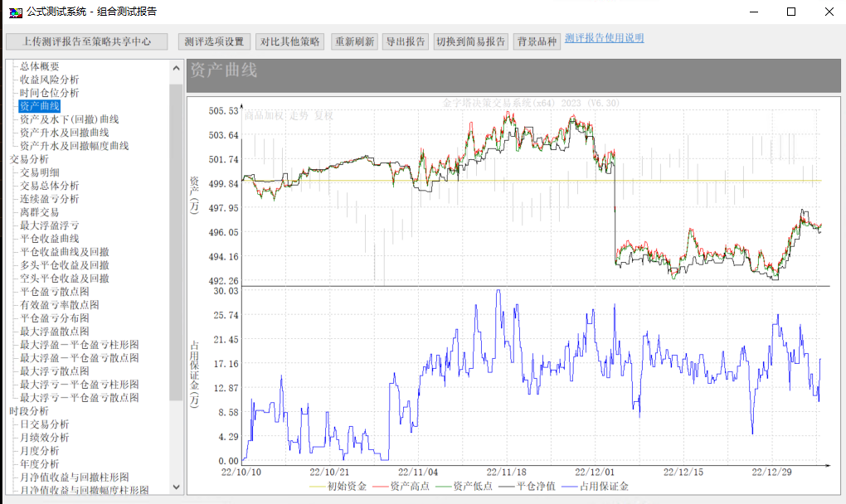The width and height of the screenshot is (846, 504).
Task: Select 月度分析 tree item
Action: [39, 451]
